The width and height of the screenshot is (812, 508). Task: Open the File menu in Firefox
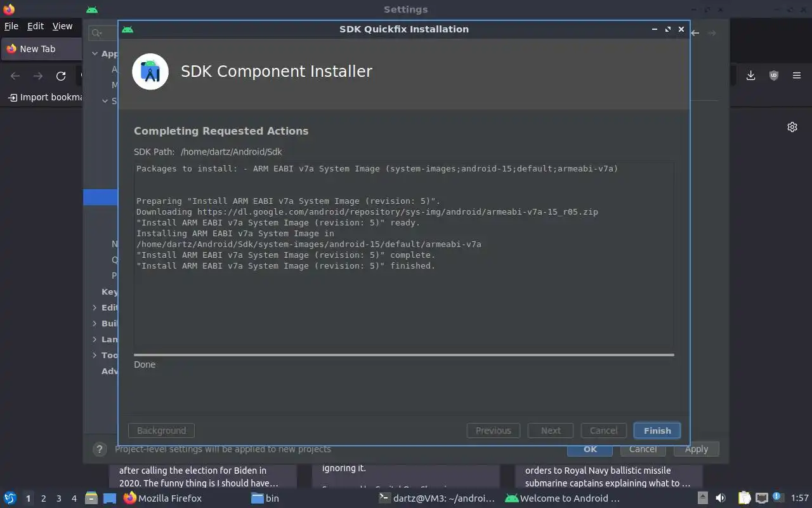(x=11, y=26)
